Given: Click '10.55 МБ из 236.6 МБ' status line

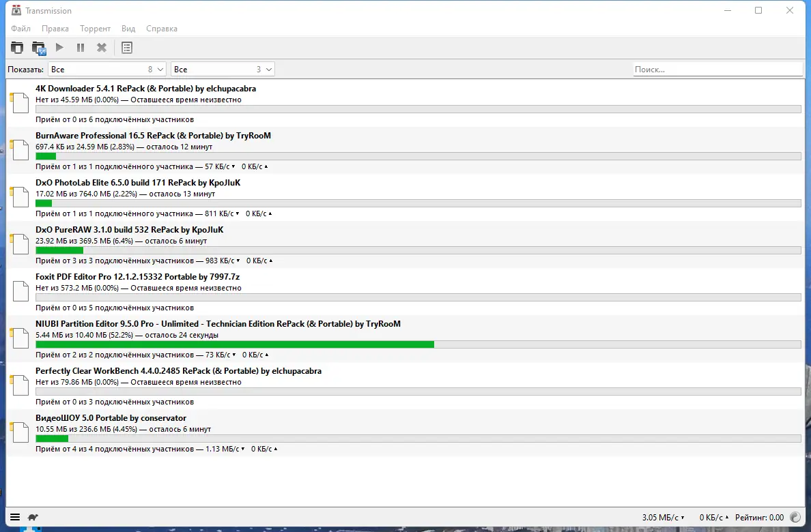Looking at the screenshot, I should (123, 429).
